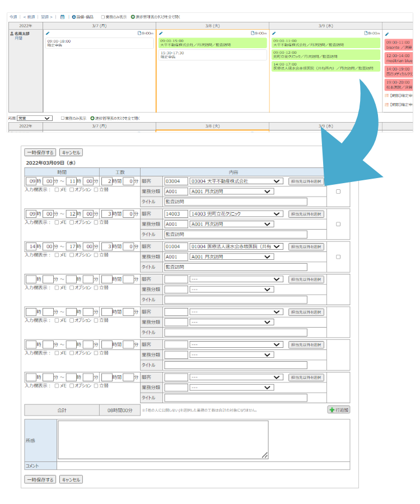Screen dimensions: 420x504
Task: Open the calendar date picker icon
Action: click(62, 17)
